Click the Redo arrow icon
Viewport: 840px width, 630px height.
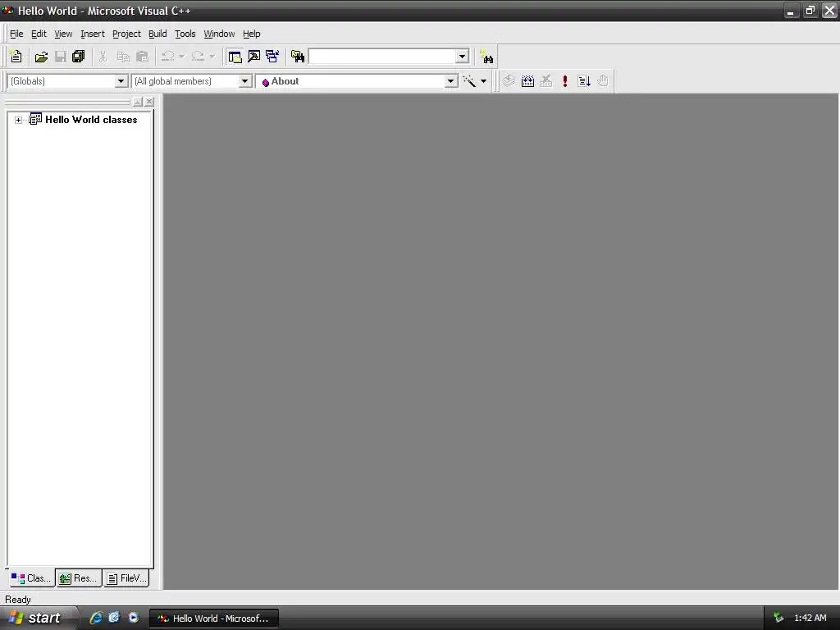198,57
